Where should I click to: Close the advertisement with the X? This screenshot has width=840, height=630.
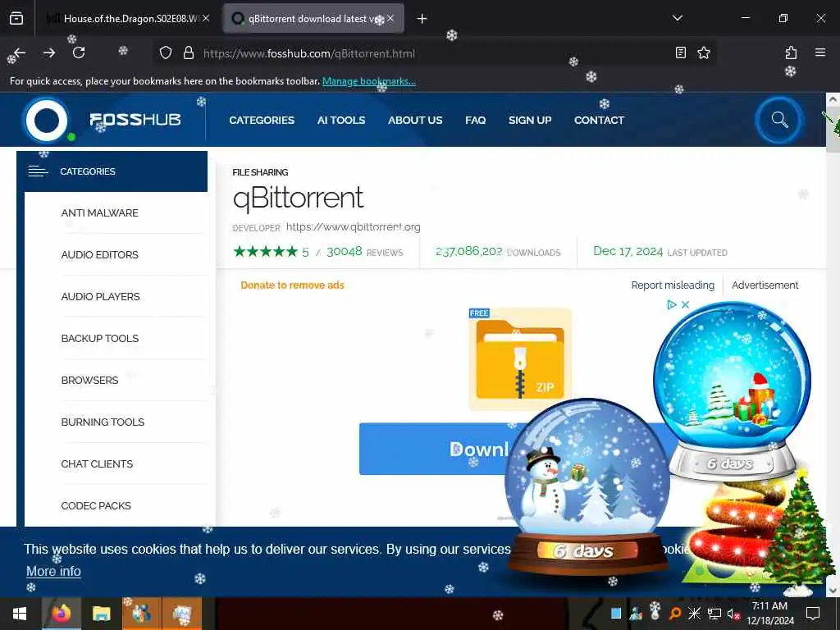pyautogui.click(x=685, y=305)
